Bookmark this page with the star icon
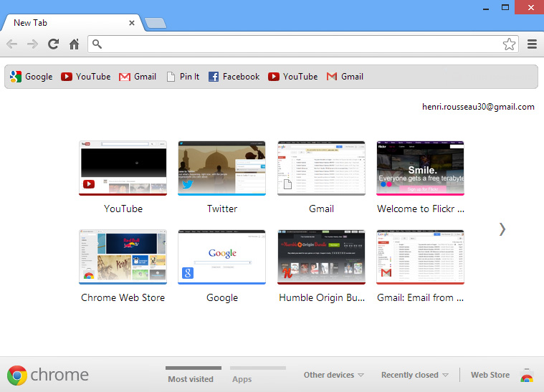Image resolution: width=544 pixels, height=392 pixels. coord(509,44)
